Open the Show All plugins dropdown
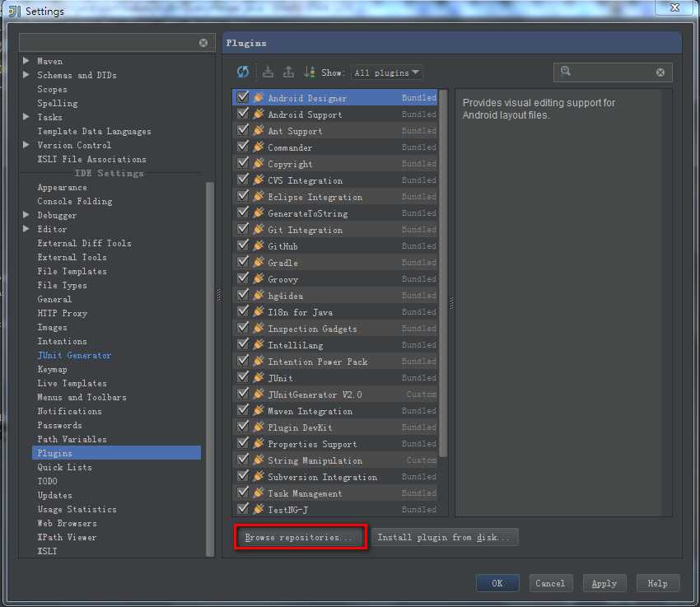The image size is (700, 607). 386,72
